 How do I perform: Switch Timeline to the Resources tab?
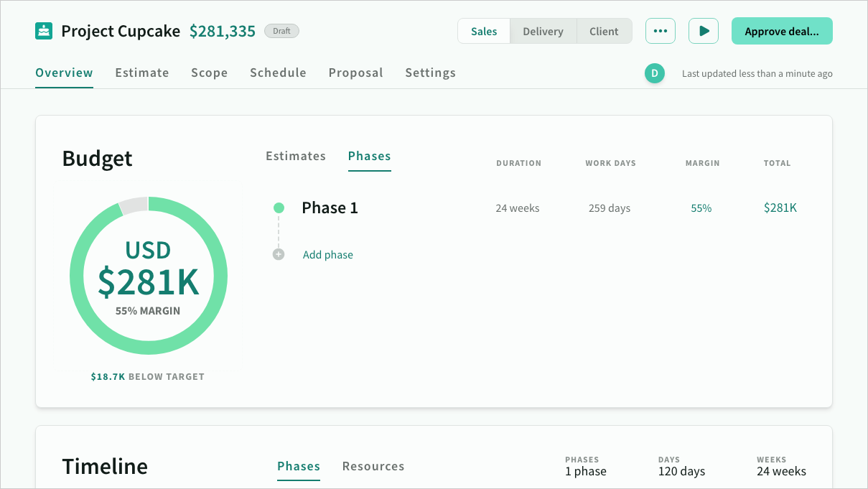[373, 466]
